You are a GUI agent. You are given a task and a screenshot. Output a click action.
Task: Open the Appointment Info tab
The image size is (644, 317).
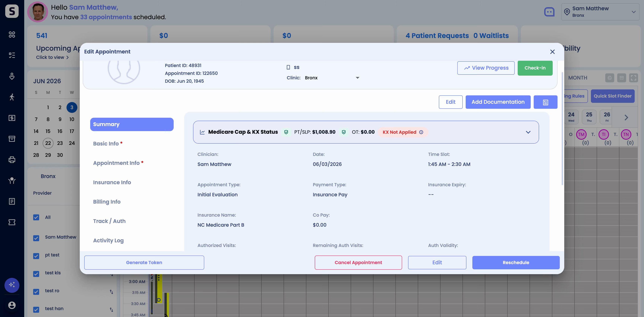coord(118,163)
